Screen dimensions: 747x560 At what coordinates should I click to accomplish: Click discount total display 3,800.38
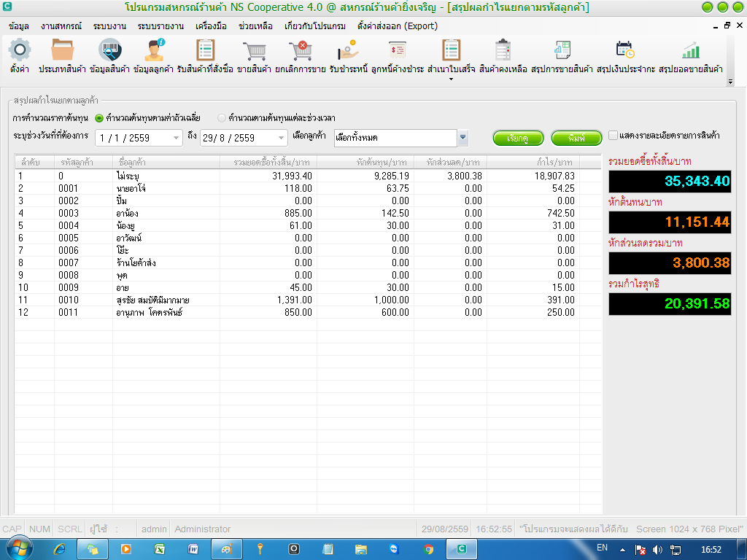click(x=670, y=262)
